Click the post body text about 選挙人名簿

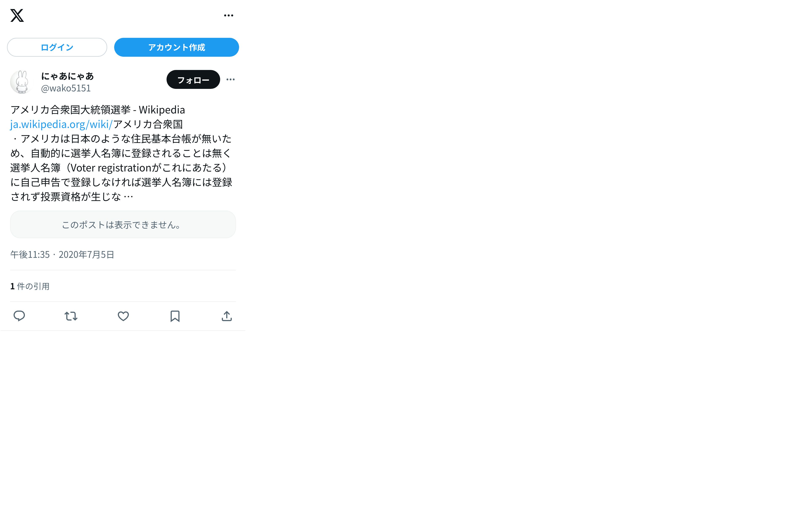click(x=121, y=153)
